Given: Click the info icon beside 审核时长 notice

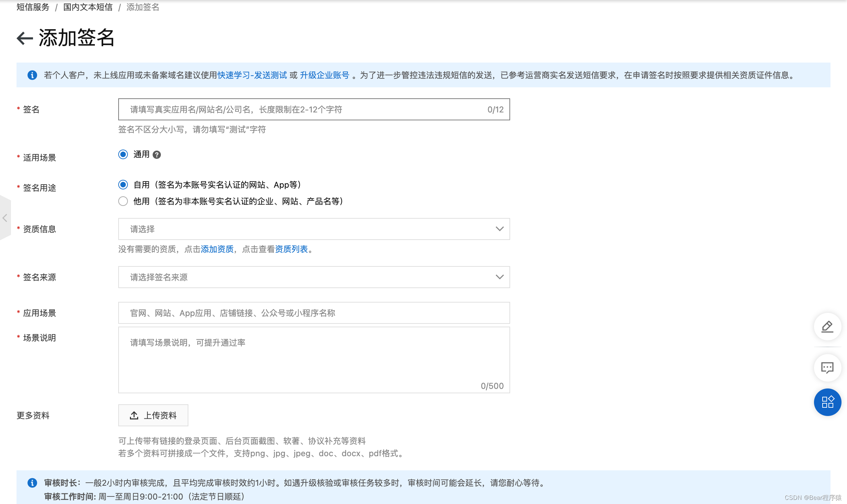Looking at the screenshot, I should coord(32,483).
